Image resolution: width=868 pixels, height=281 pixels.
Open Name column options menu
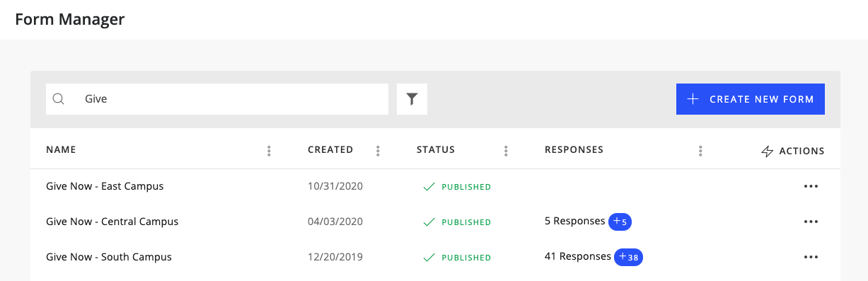[x=269, y=151]
